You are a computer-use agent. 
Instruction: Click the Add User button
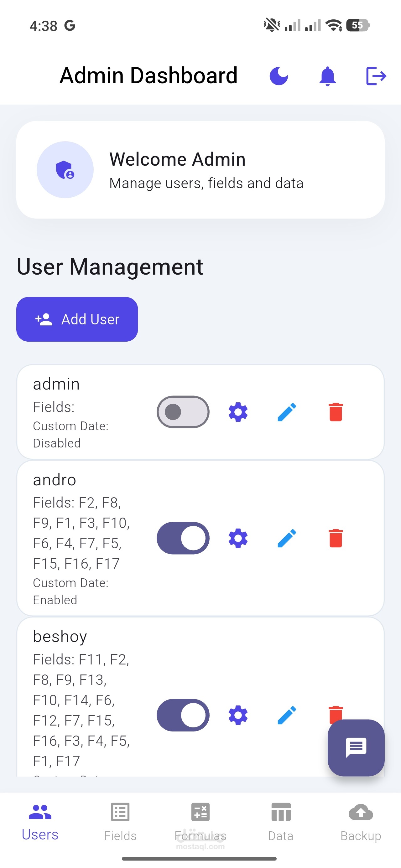(77, 319)
